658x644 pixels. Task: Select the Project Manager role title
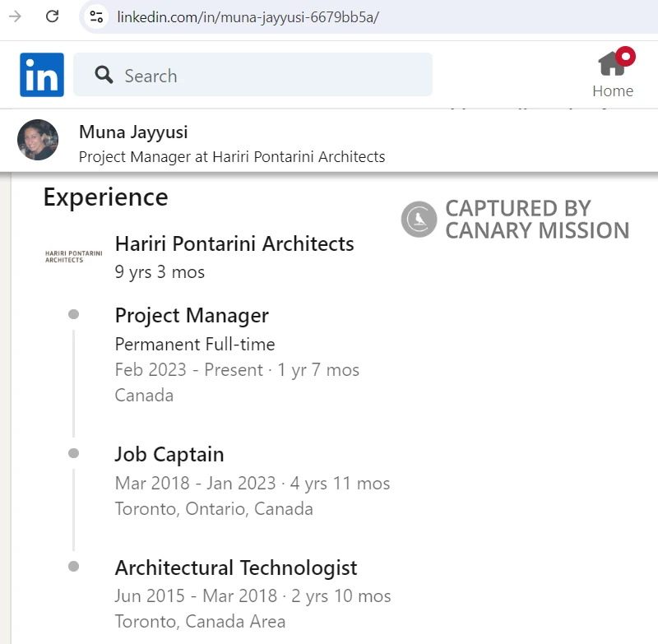(192, 316)
